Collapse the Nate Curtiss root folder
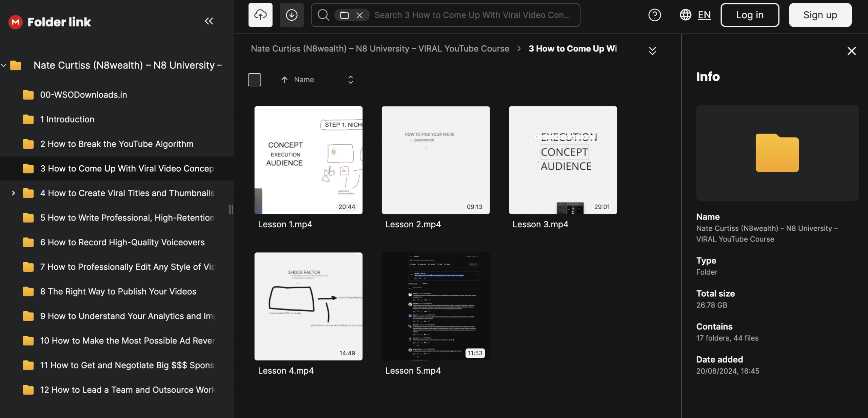This screenshot has height=418, width=868. click(4, 65)
